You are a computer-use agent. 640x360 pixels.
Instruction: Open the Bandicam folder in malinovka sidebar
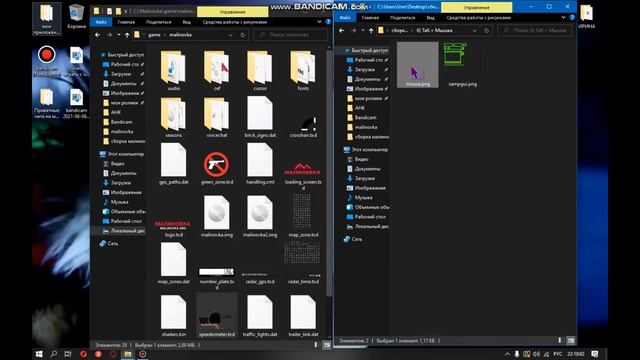[x=121, y=122]
